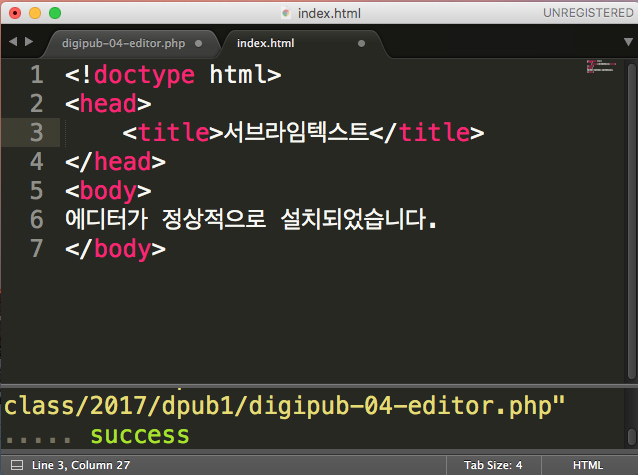Click the yellow minimize window button

coord(35,12)
